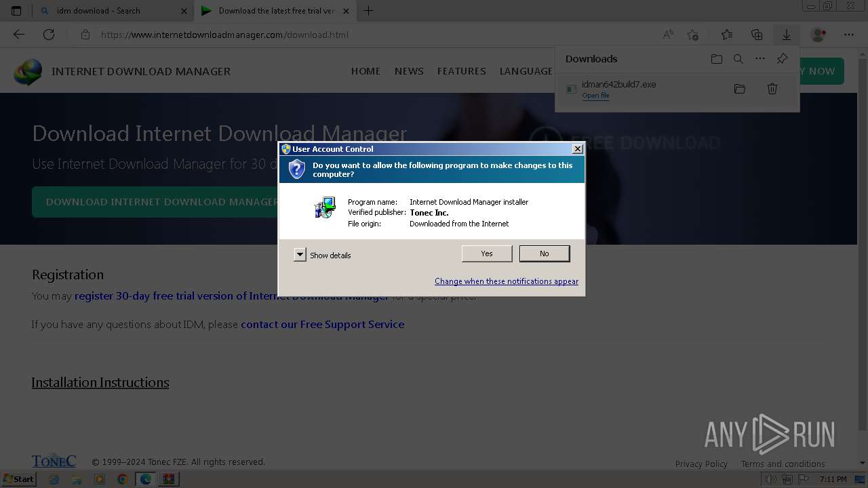Search downloads using magnifier icon
The width and height of the screenshot is (868, 488).
pyautogui.click(x=738, y=59)
